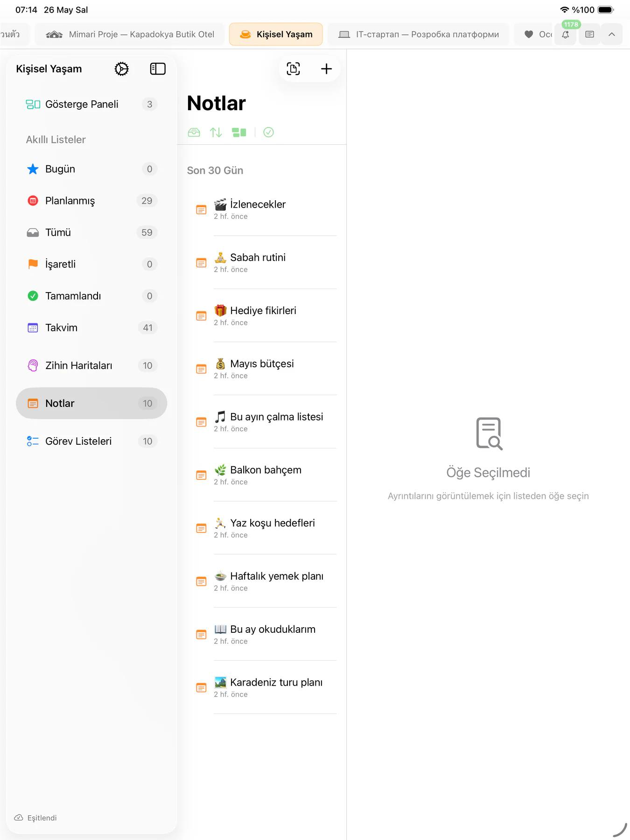The height and width of the screenshot is (840, 630).
Task: Open Zihin Haritaları in sidebar
Action: (91, 365)
